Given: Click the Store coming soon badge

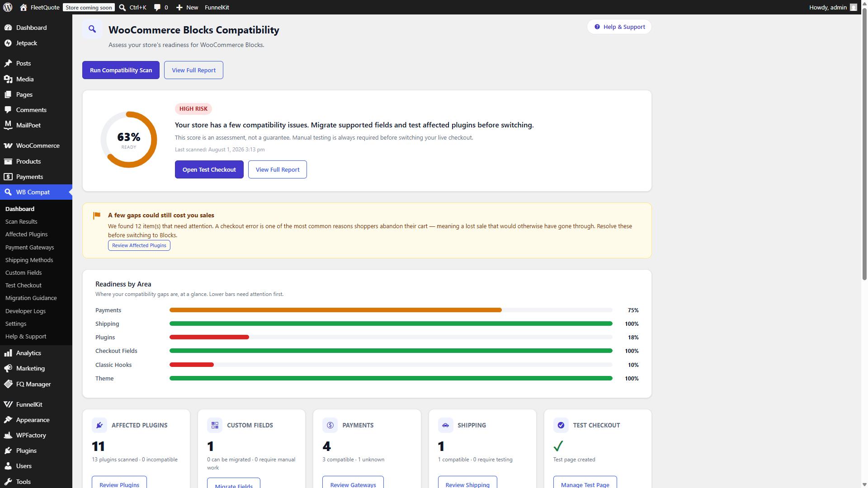Looking at the screenshot, I should coord(89,7).
